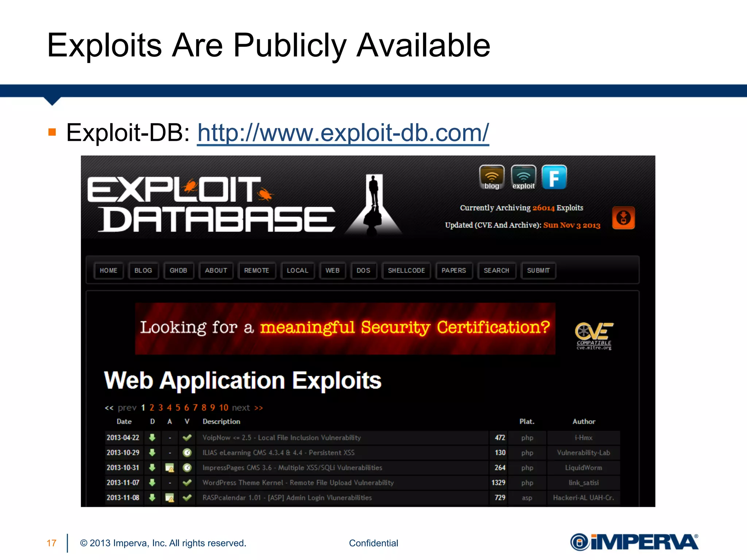Click the blog RSS feed icon

(492, 177)
